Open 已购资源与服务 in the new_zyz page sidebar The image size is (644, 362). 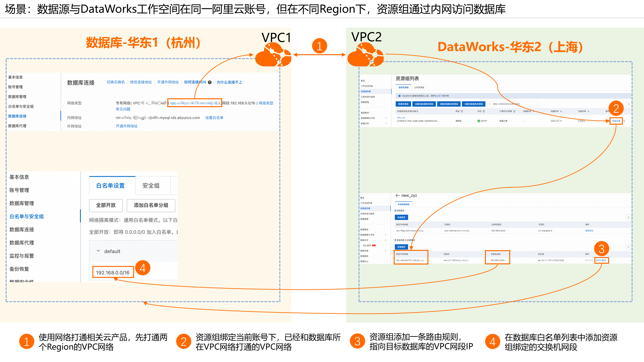(367, 214)
